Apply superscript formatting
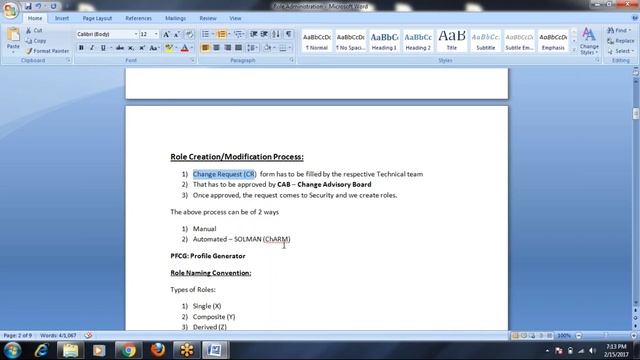 pos(142,48)
